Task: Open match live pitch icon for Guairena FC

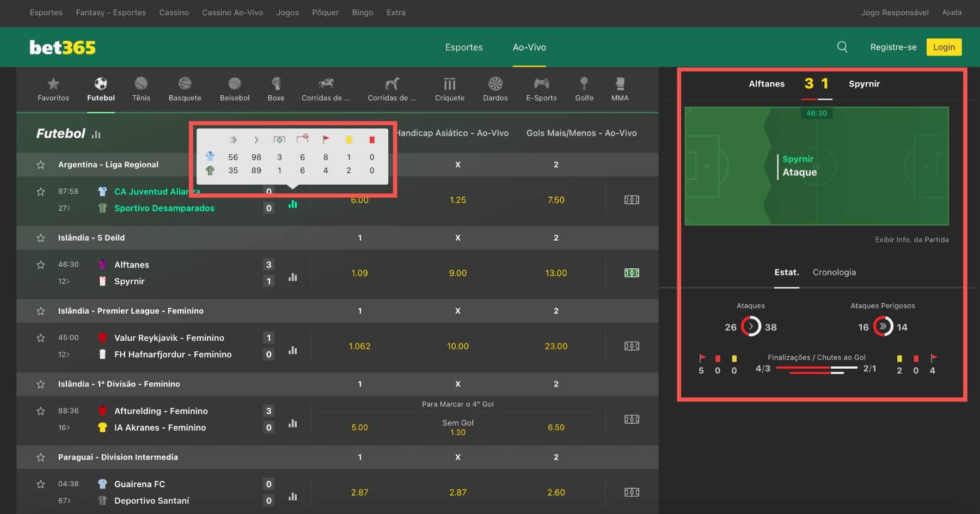Action: (632, 492)
